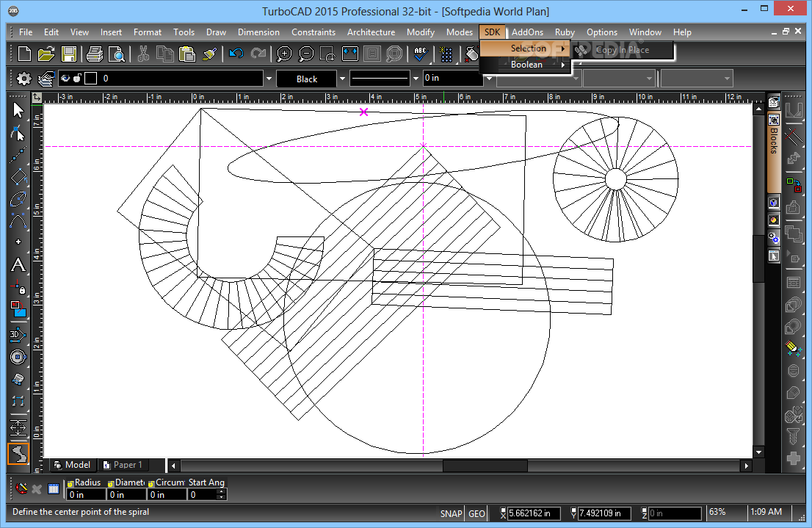Toggle GEO mode in status bar
Screen dimensions: 812x528
point(476,513)
